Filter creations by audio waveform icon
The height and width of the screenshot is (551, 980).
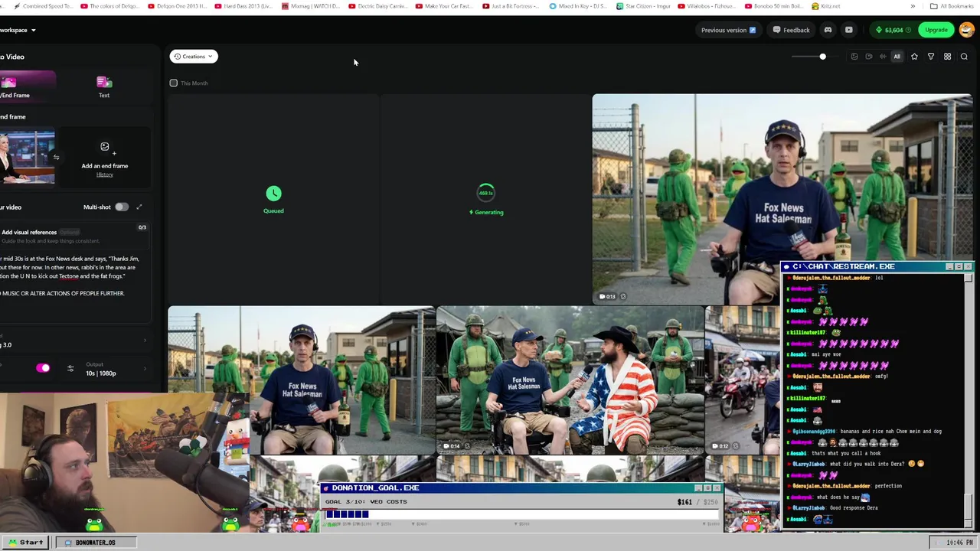click(x=883, y=57)
